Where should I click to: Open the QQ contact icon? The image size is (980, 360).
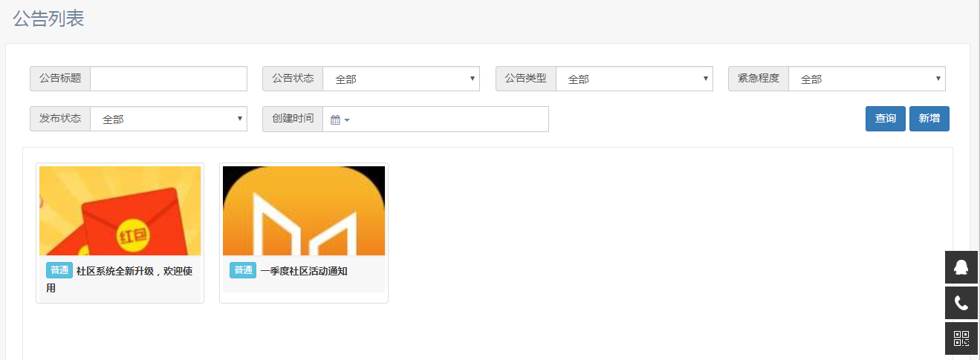[961, 267]
